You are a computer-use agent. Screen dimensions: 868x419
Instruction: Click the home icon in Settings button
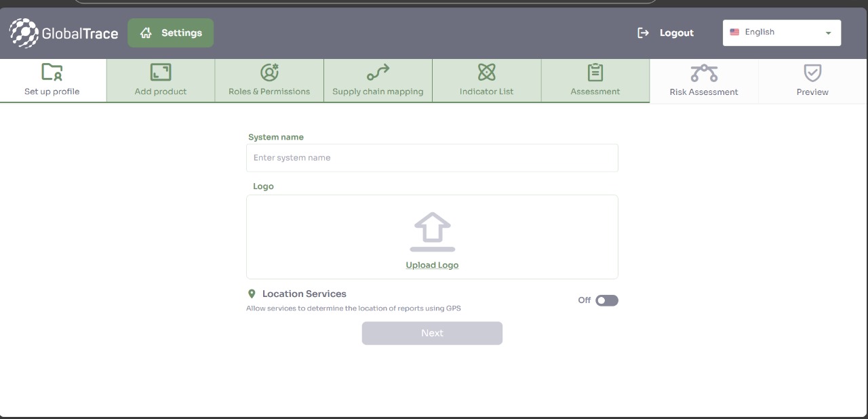[x=146, y=33]
